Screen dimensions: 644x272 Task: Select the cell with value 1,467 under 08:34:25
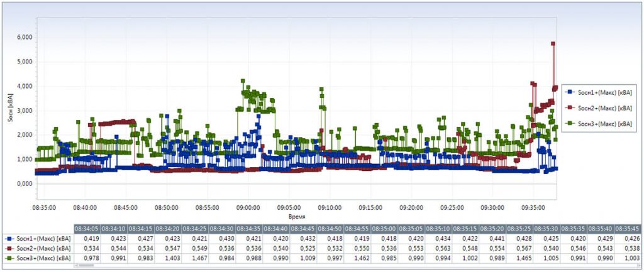[x=195, y=258]
